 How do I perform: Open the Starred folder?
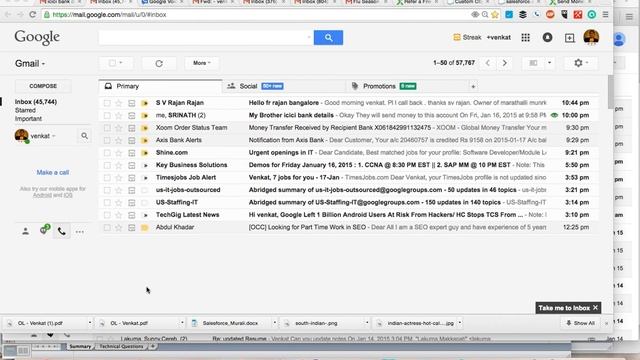25,110
